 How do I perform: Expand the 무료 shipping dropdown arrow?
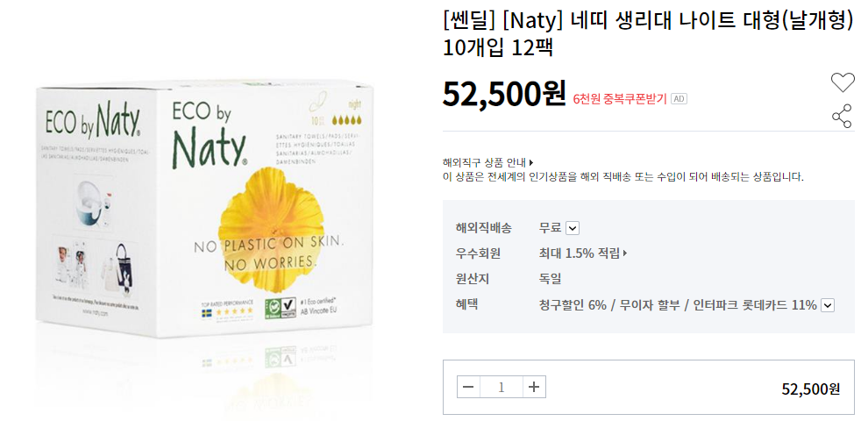point(573,228)
